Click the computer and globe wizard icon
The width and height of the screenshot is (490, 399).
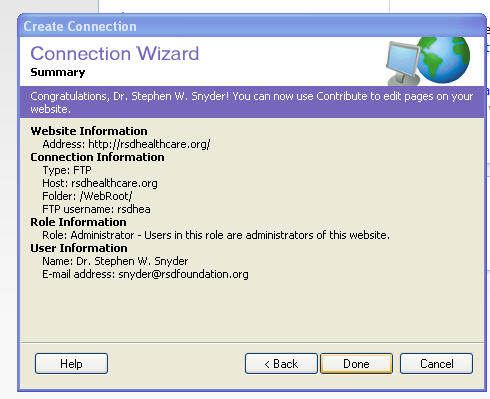tap(428, 61)
